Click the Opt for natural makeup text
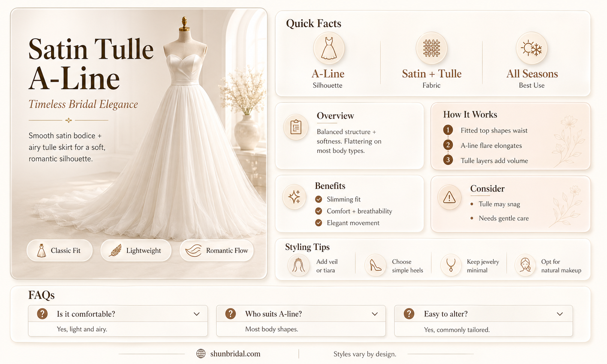This screenshot has width=607, height=364. coord(561,266)
